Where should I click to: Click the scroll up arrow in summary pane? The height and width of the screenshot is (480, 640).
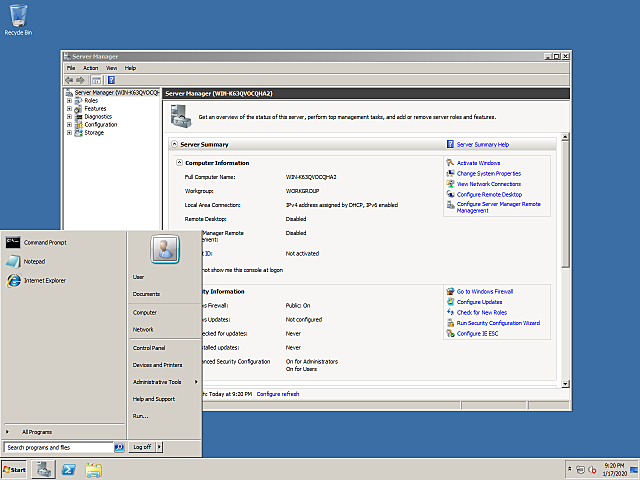pos(565,137)
